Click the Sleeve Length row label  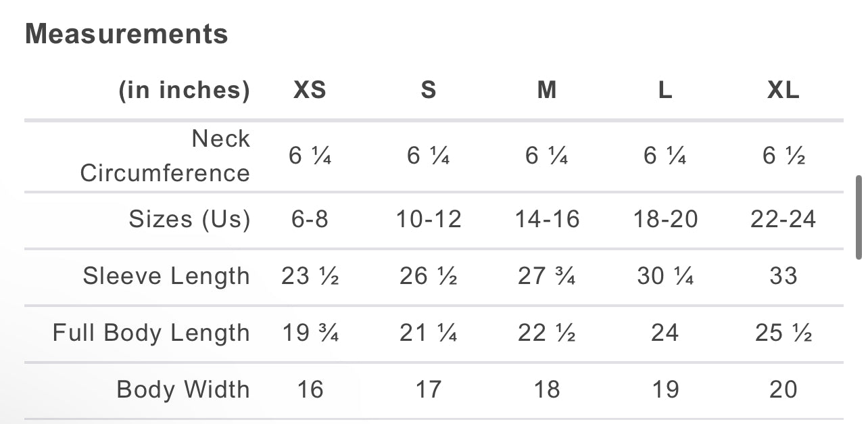(x=166, y=276)
